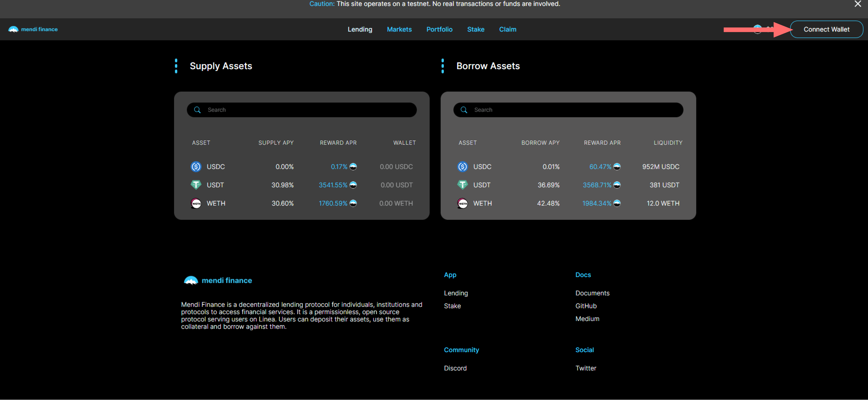Viewport: 868px width, 419px height.
Task: Join via the Discord link
Action: click(x=455, y=368)
